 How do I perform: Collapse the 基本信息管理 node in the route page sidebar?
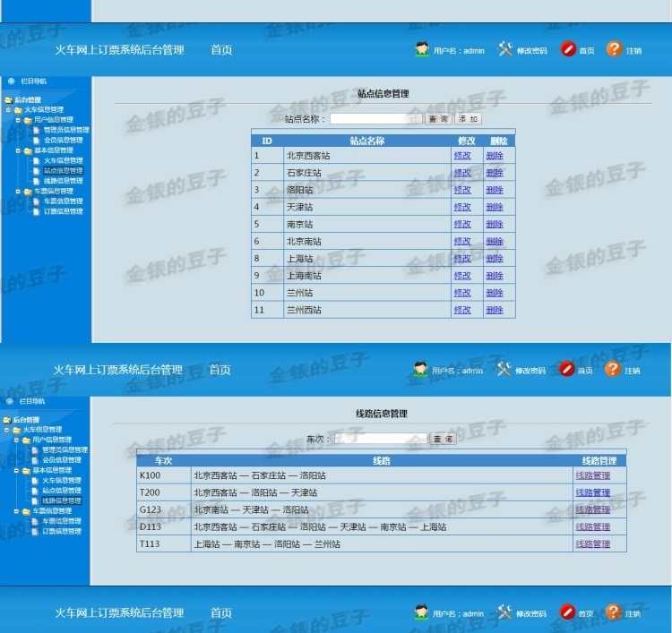pyautogui.click(x=16, y=471)
